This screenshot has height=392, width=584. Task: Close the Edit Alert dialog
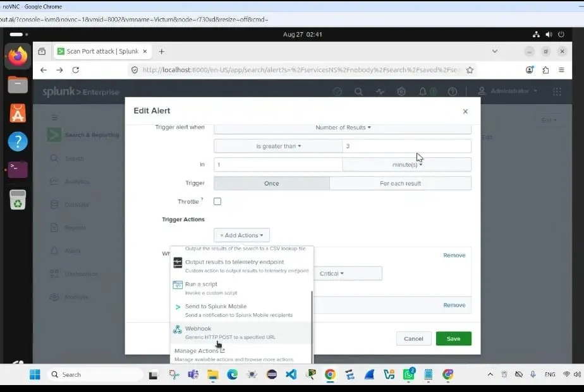click(465, 111)
